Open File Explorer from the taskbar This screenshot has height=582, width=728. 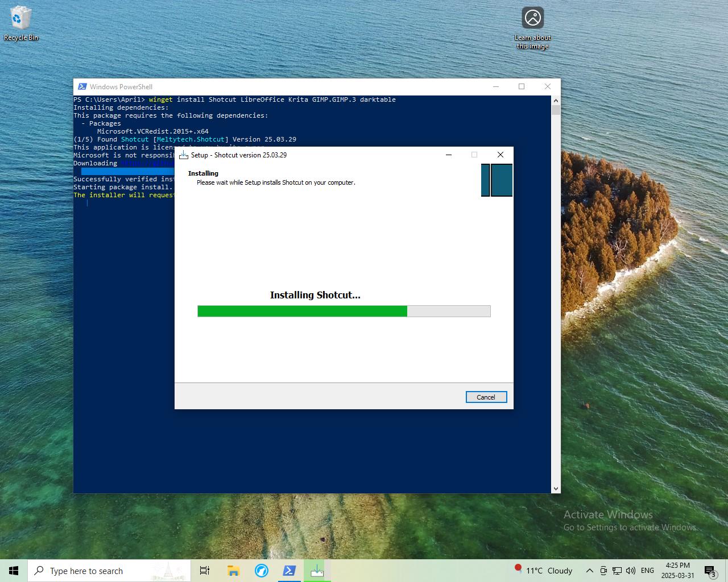click(x=233, y=571)
